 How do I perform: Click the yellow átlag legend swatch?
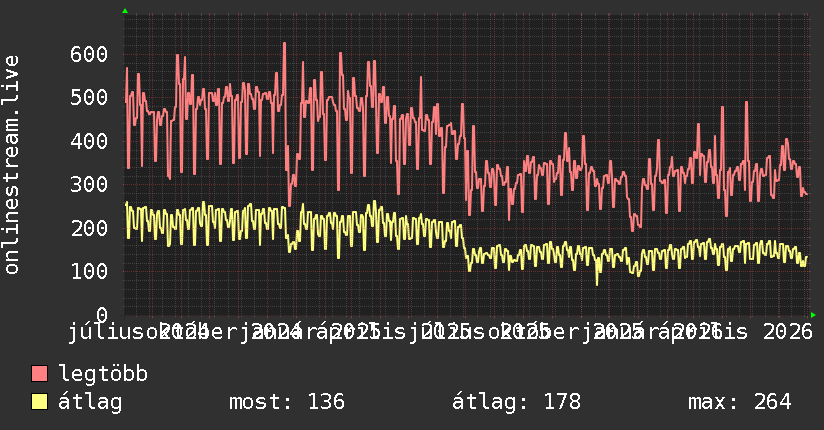[x=39, y=402]
